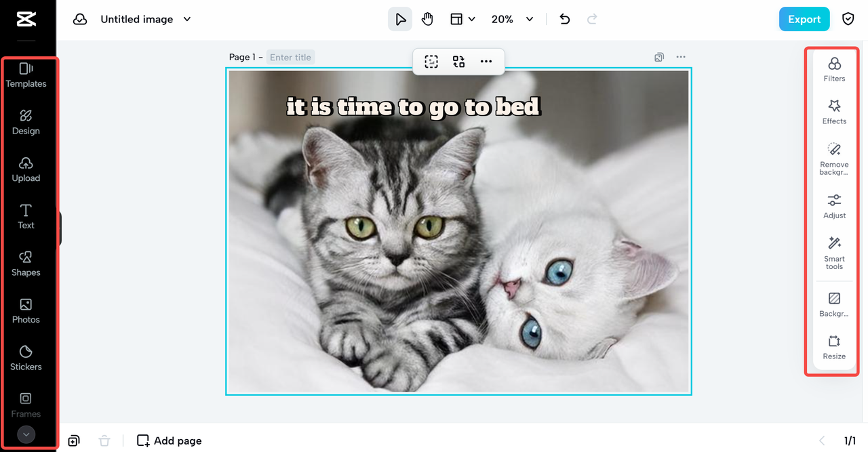Select the Remove background tool
The image size is (868, 452).
(x=834, y=159)
